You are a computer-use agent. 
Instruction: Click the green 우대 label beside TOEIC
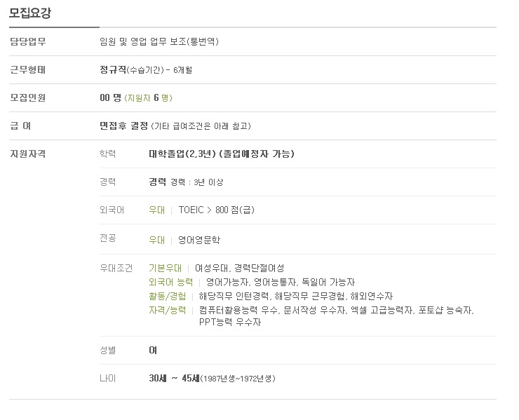tap(156, 210)
